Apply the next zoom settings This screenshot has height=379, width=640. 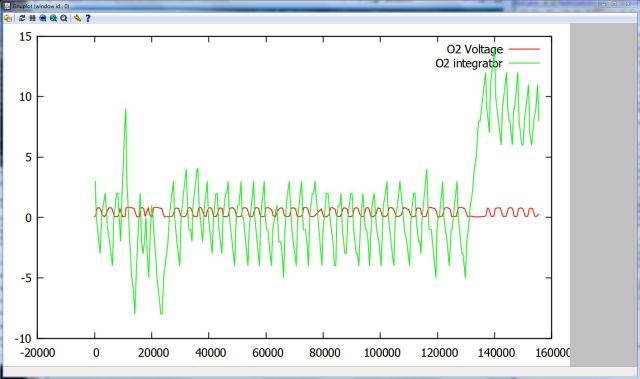tap(53, 18)
